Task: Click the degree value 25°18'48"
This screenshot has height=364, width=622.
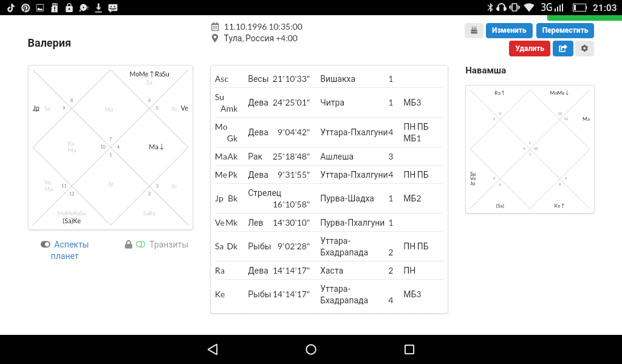Action: click(291, 157)
